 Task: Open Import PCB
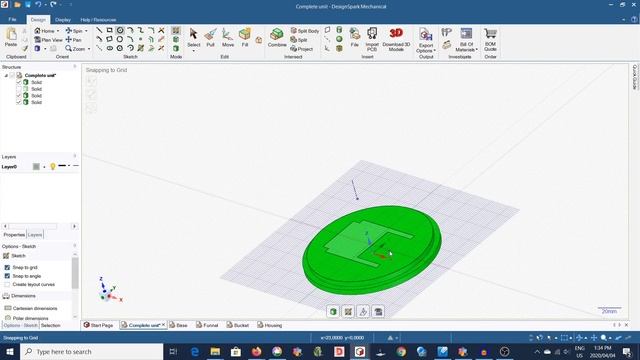[x=372, y=39]
